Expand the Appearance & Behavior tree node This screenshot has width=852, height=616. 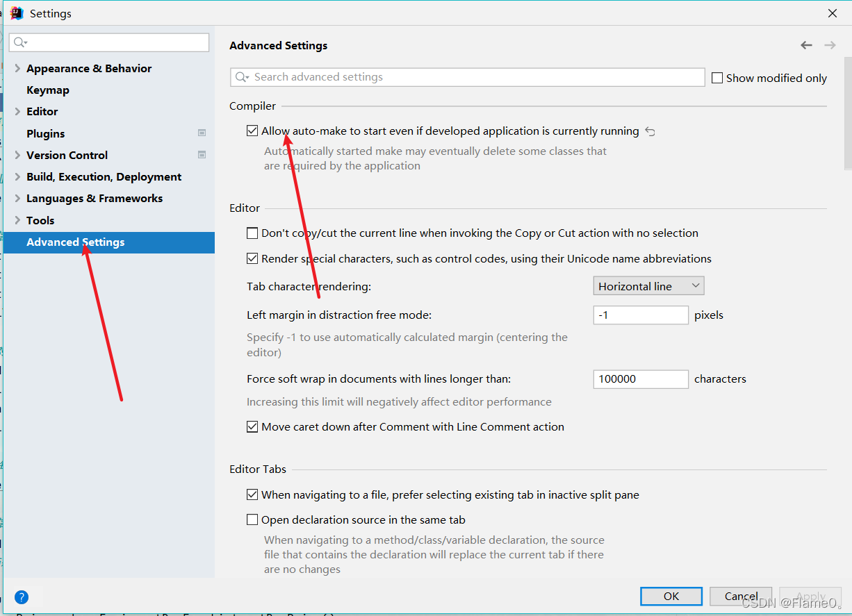click(17, 68)
